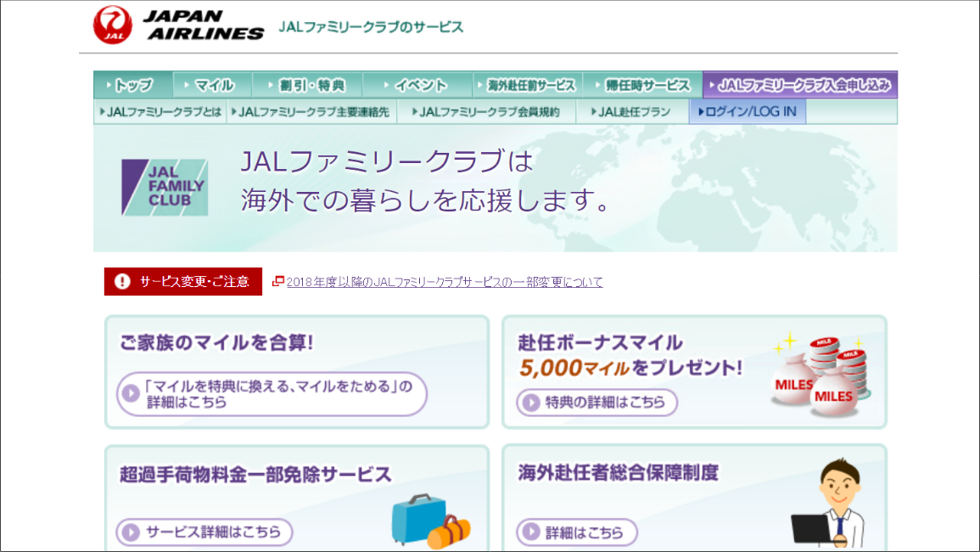The image size is (980, 552).
Task: Select the JALファミリークラブとは submenu
Action: coord(160,112)
